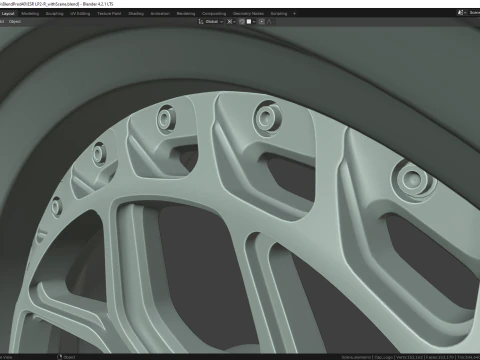
Task: Expand the snapping options dropdown arrow
Action: point(254,22)
